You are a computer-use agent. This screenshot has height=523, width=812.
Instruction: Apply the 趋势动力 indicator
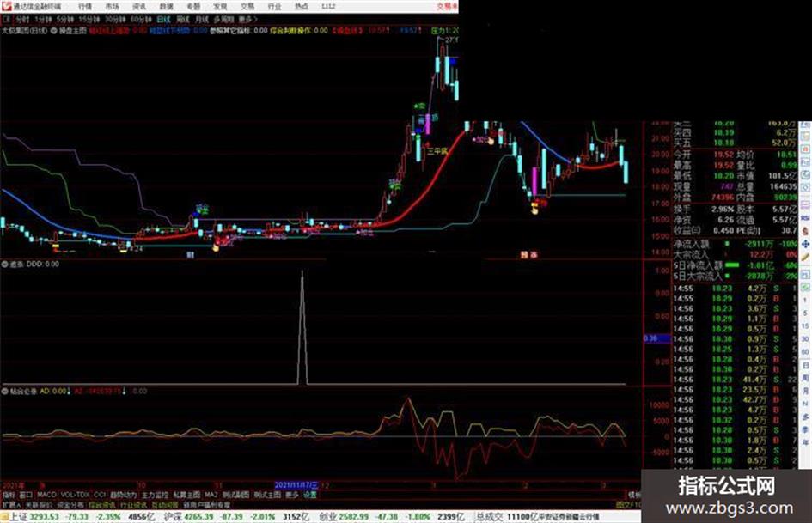123,495
